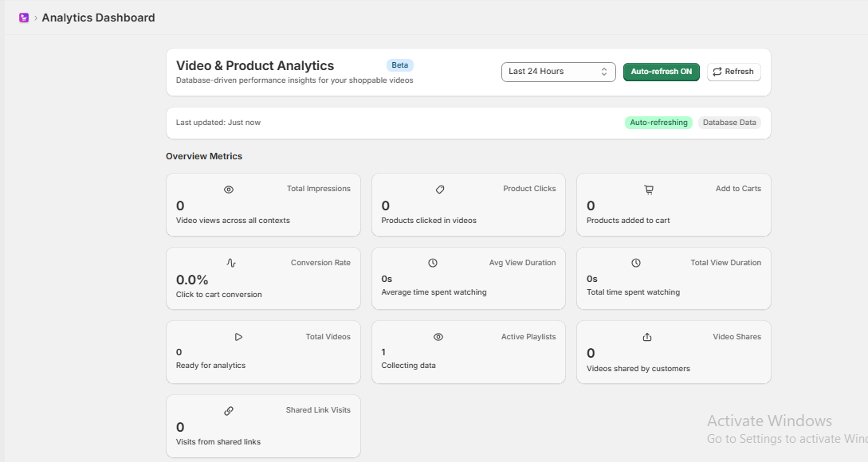Click the link icon in Shared Link Visits
This screenshot has width=868, height=462.
[x=229, y=411]
